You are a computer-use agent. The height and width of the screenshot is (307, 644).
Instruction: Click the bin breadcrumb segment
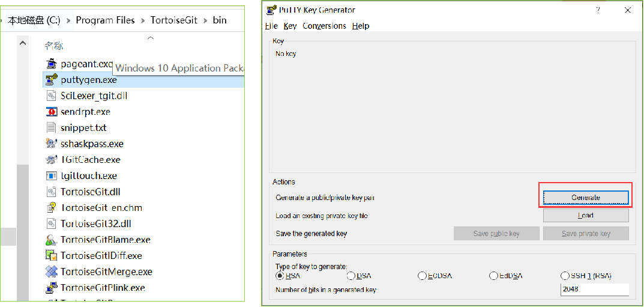coord(220,20)
